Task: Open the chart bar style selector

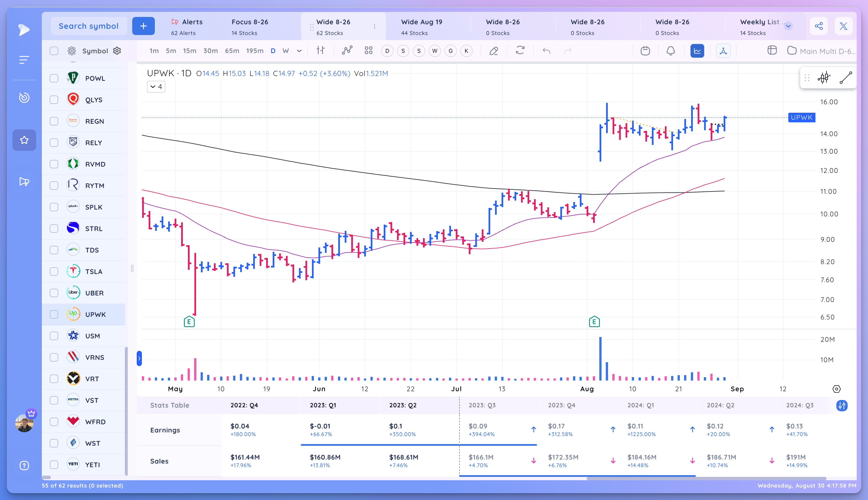Action: coord(320,51)
